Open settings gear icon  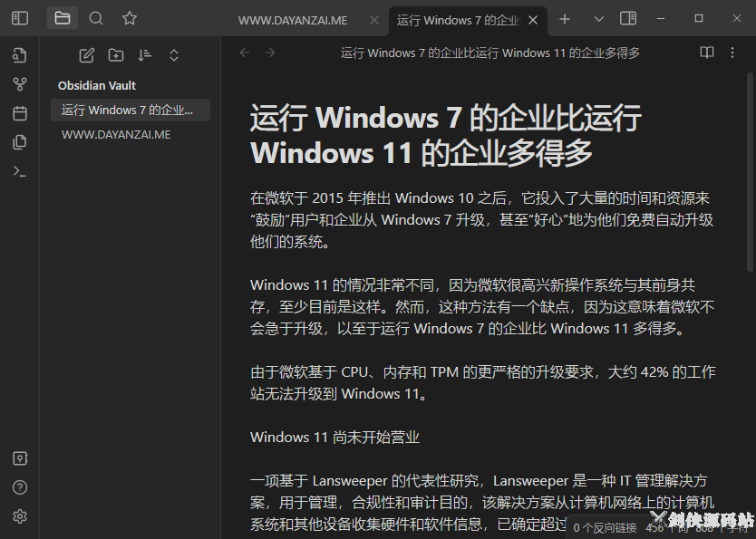point(20,516)
